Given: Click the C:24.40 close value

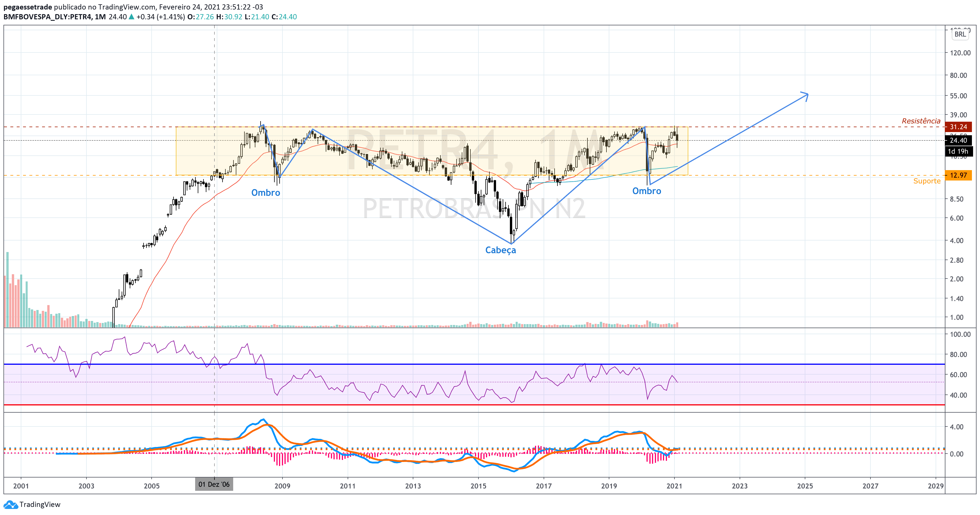Looking at the screenshot, I should point(284,17).
